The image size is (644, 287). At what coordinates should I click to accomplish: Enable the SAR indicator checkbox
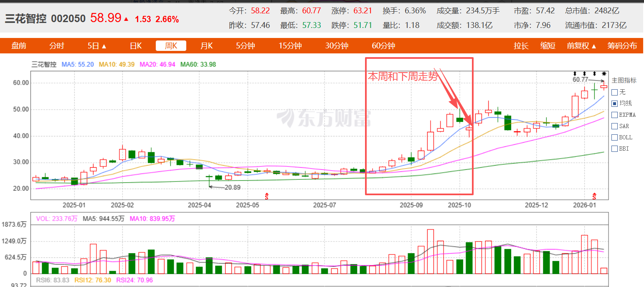(x=614, y=126)
